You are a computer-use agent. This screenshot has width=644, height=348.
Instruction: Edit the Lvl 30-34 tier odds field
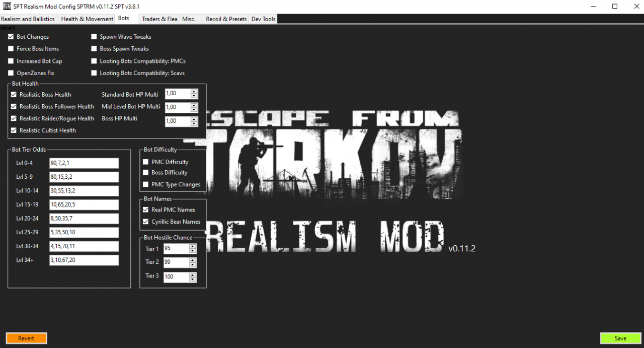pyautogui.click(x=84, y=246)
